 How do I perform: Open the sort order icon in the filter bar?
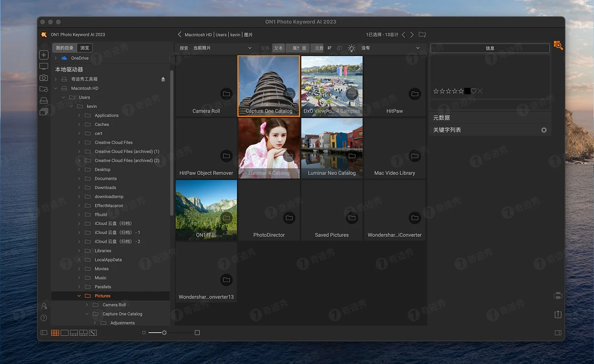pyautogui.click(x=329, y=48)
